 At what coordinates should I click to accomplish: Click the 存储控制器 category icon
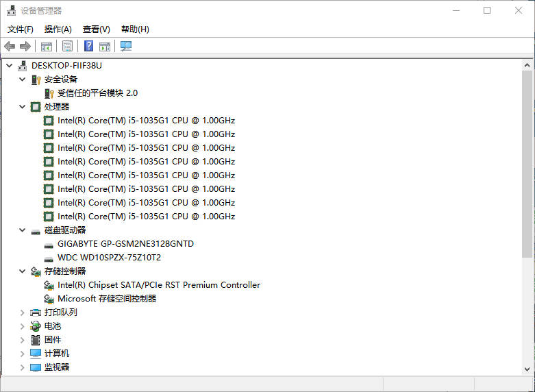click(36, 271)
